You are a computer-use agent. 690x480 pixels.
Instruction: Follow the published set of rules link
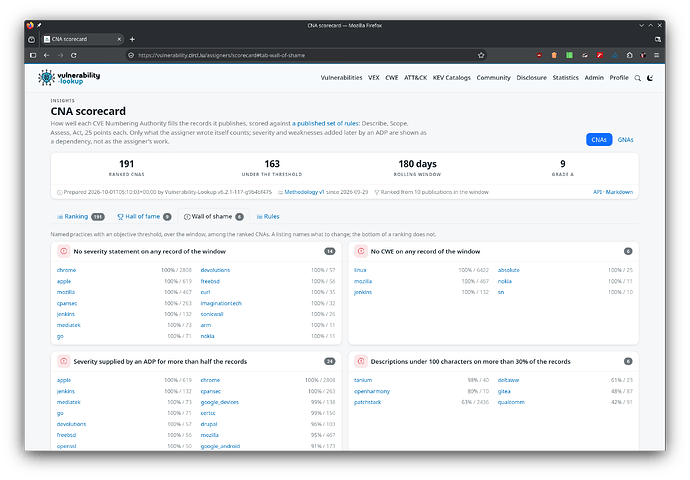point(325,124)
